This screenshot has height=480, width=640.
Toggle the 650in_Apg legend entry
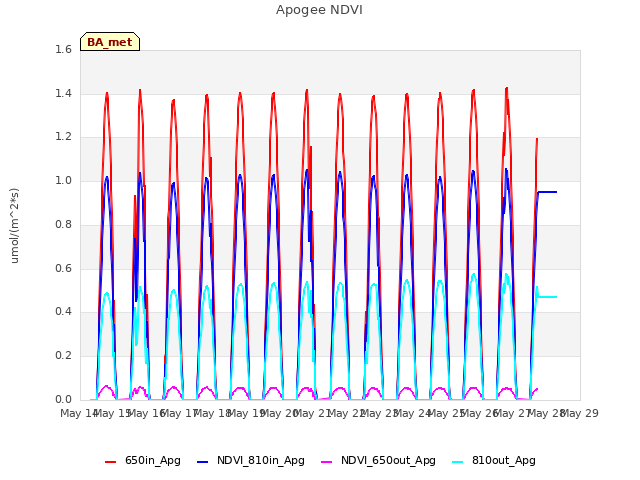click(143, 460)
